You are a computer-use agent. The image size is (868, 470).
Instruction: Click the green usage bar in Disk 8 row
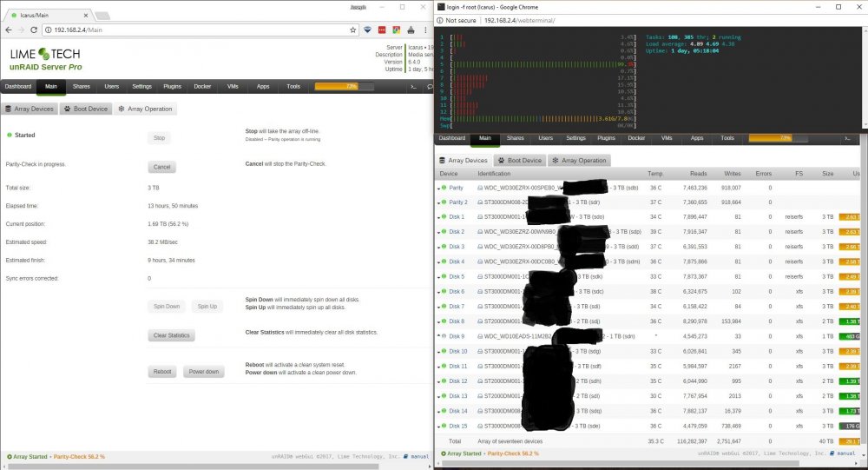coord(850,321)
